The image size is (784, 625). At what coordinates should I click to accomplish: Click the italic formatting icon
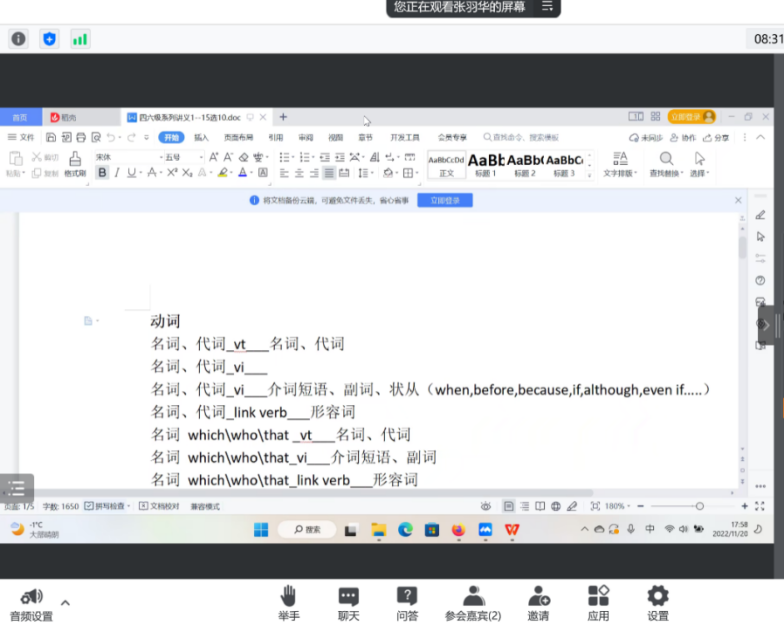click(117, 173)
